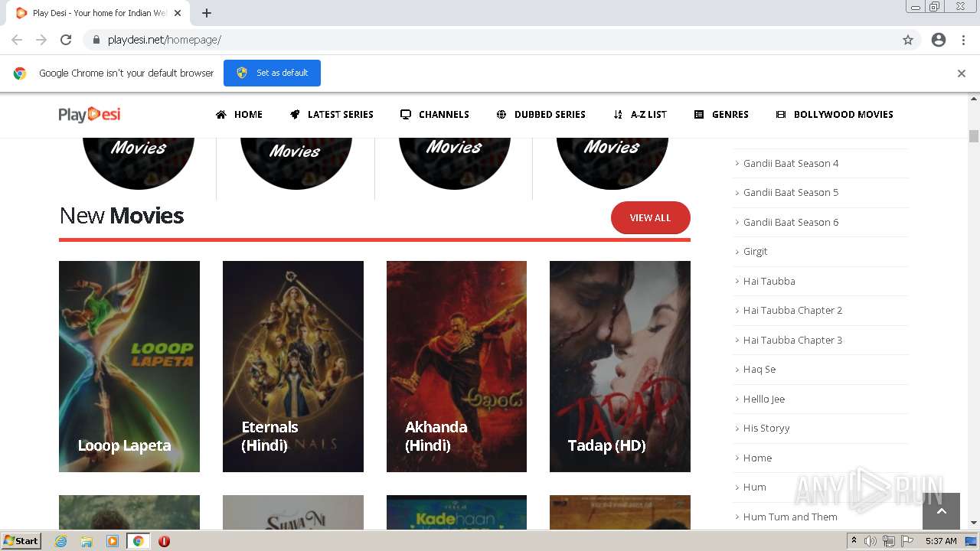Click the PlayDesi logo

(x=90, y=114)
